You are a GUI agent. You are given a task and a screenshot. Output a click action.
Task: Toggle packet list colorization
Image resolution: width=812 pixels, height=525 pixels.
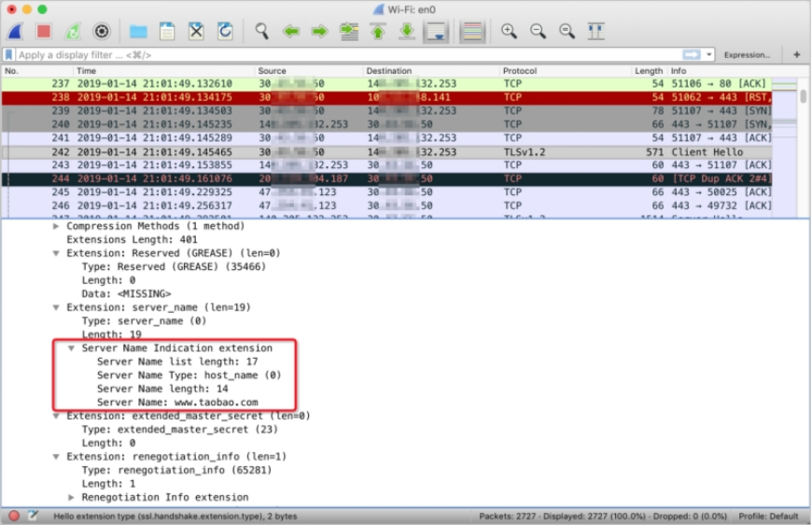[x=472, y=32]
